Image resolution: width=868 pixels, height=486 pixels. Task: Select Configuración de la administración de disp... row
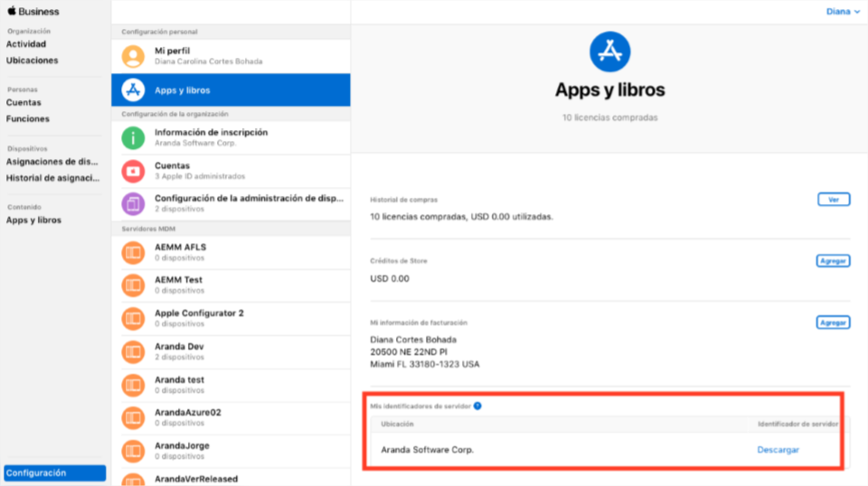(231, 203)
